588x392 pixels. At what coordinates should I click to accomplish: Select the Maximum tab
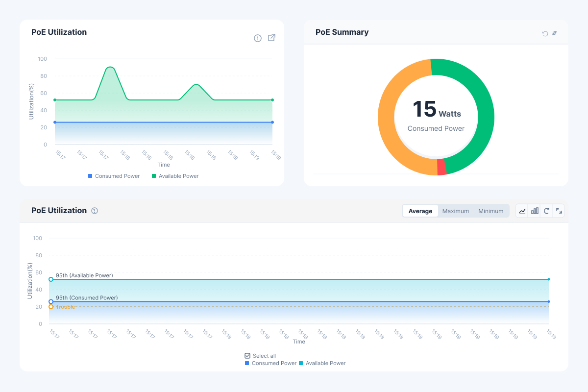456,211
